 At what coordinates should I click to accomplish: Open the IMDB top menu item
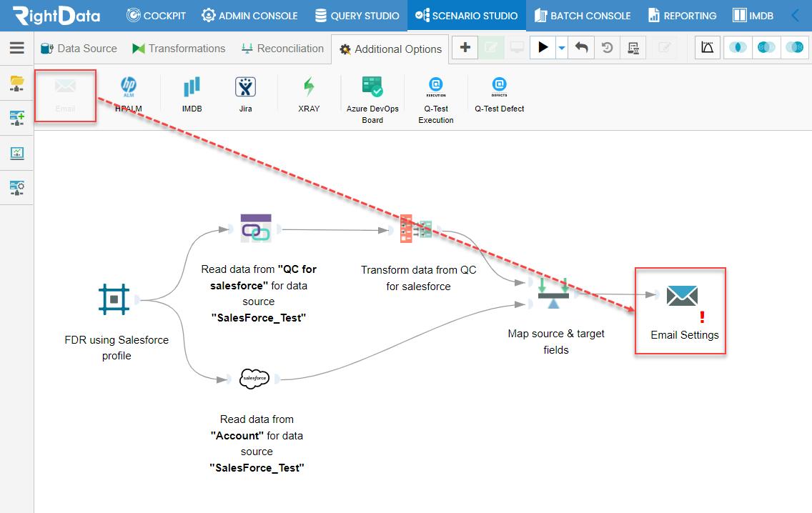753,16
